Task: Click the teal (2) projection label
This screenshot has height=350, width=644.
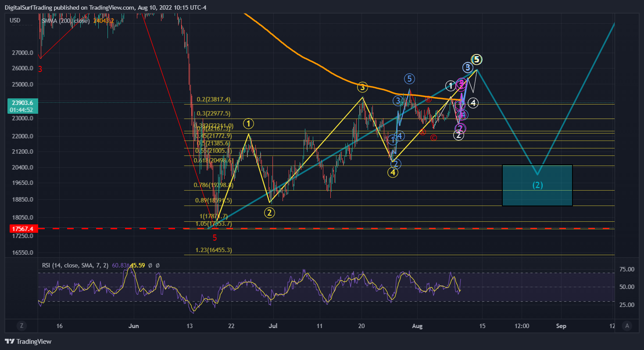Action: tap(538, 185)
